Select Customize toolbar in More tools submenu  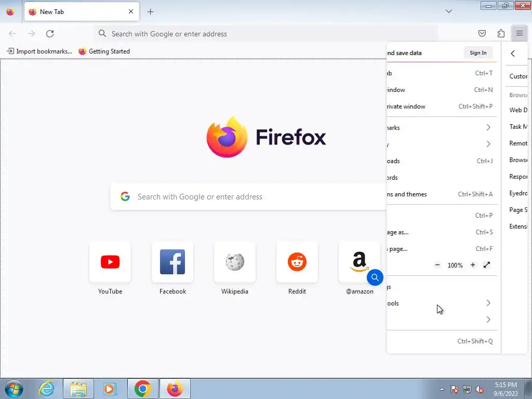pos(517,76)
